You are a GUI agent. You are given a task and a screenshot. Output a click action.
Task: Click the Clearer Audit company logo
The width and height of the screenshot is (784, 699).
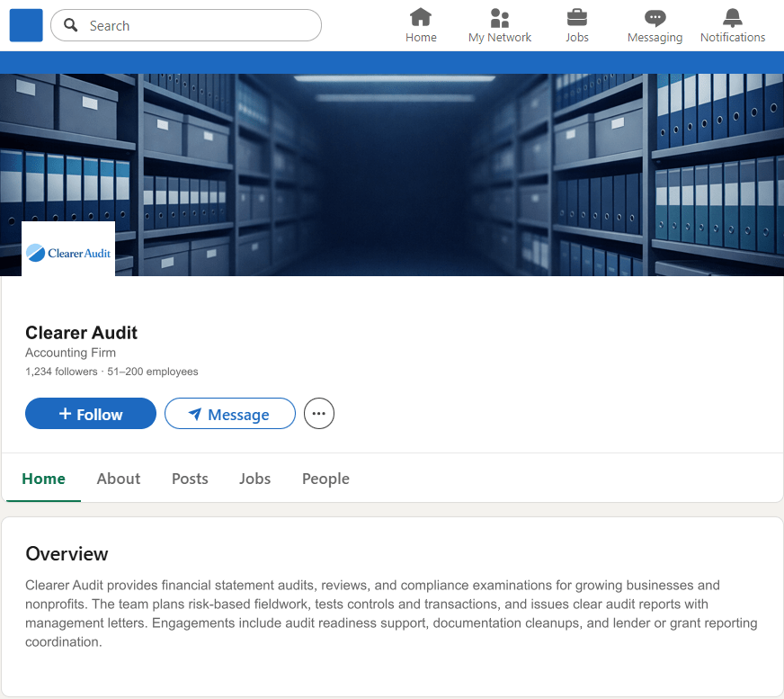coord(68,252)
